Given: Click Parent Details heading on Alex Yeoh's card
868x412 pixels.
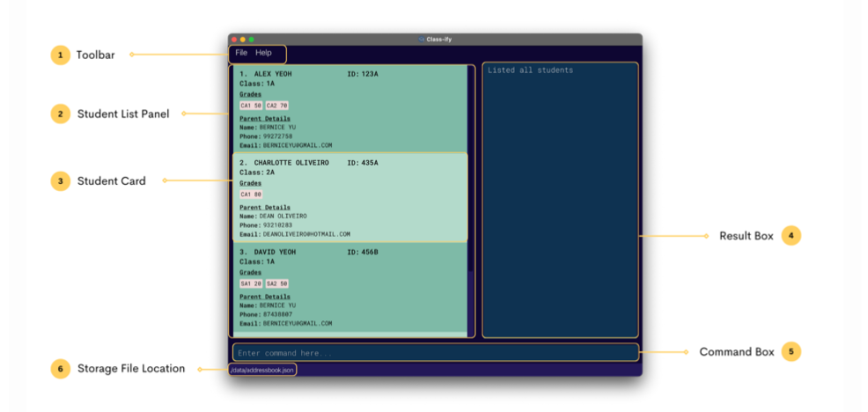Looking at the screenshot, I should (265, 119).
